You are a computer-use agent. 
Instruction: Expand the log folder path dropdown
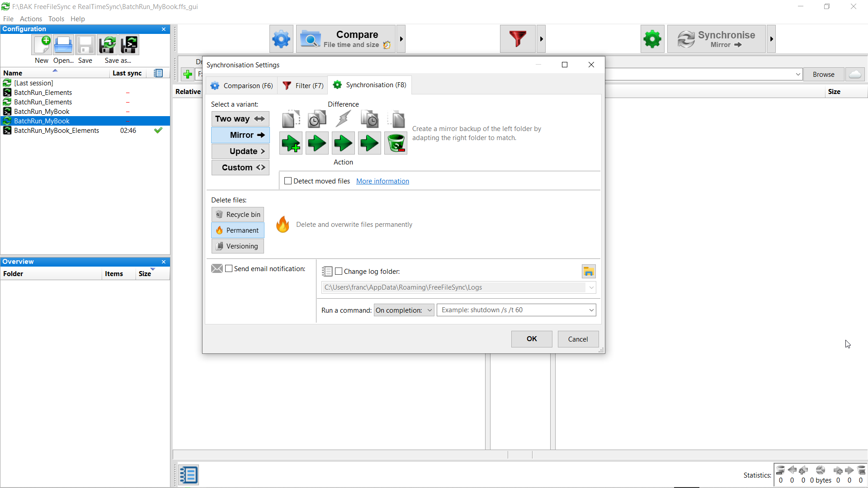coord(591,287)
